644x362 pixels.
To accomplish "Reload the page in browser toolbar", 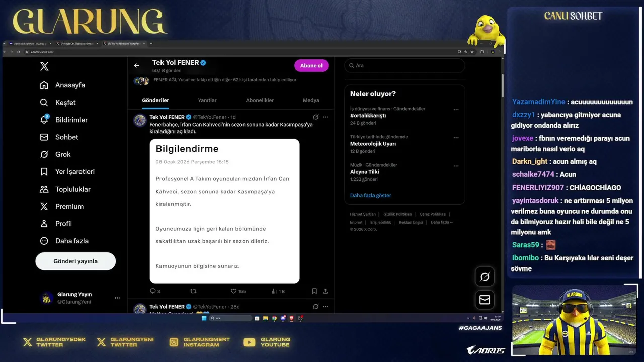I will click(19, 52).
